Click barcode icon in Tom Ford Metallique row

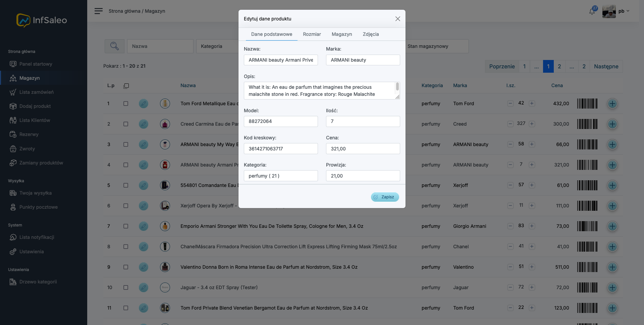point(587,104)
